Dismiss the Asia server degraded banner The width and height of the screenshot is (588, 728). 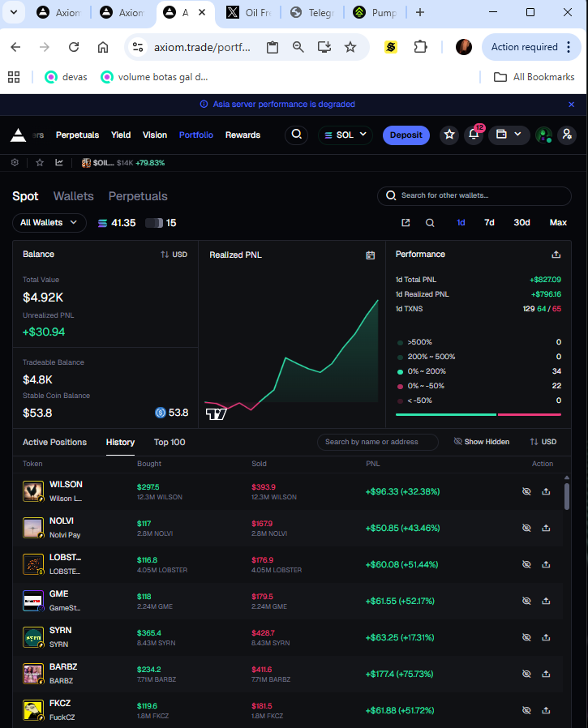pos(571,105)
